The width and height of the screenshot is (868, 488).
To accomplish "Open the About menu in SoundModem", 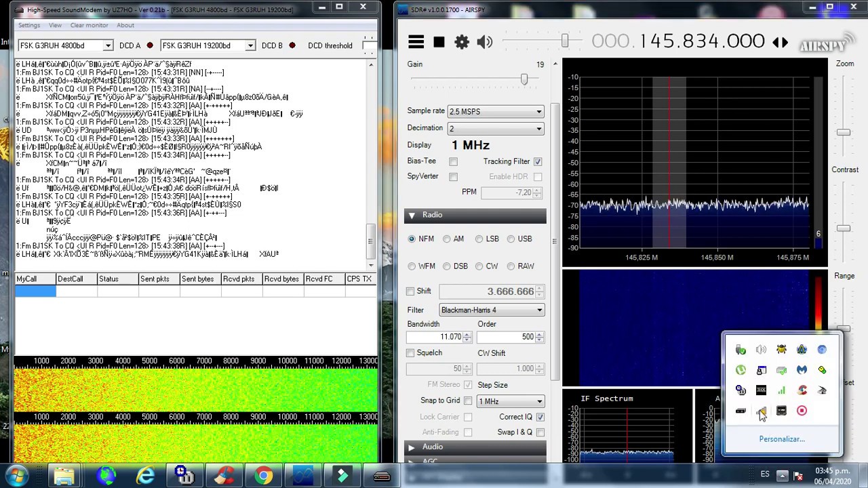I will [125, 25].
